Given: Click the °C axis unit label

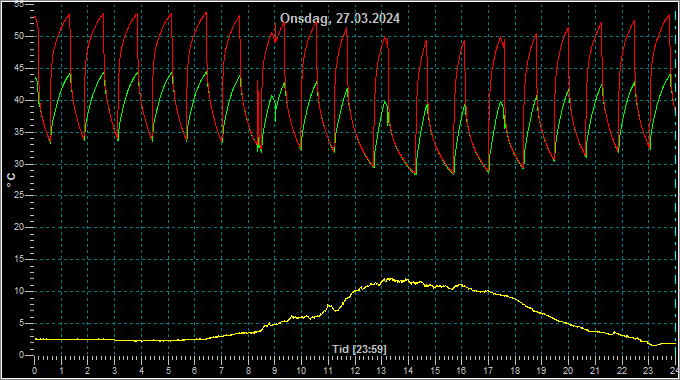Looking at the screenshot, I should point(11,180).
